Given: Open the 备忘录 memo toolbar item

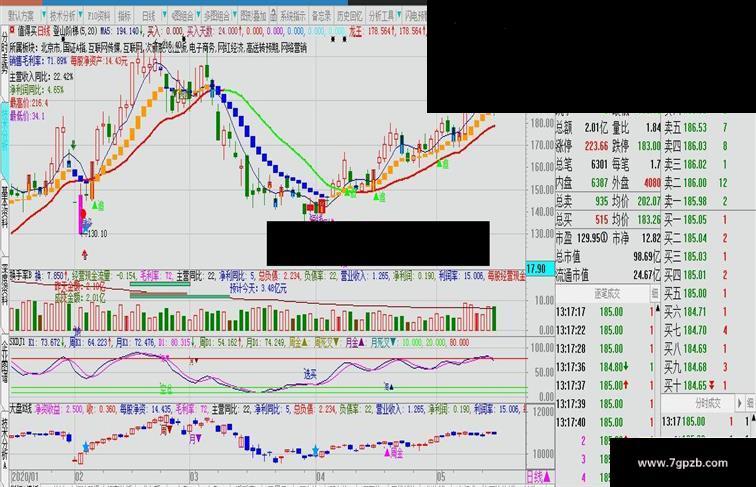Looking at the screenshot, I should click(x=321, y=15).
